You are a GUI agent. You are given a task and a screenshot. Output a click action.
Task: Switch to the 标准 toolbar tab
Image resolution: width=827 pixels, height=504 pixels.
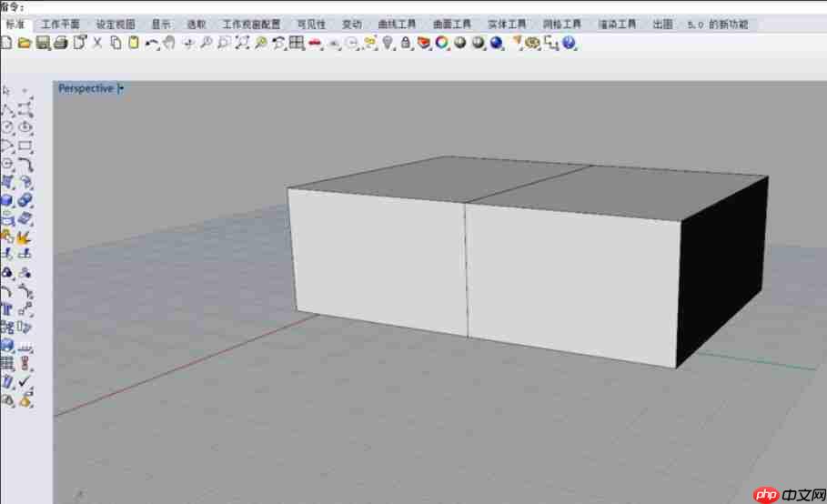(x=15, y=25)
